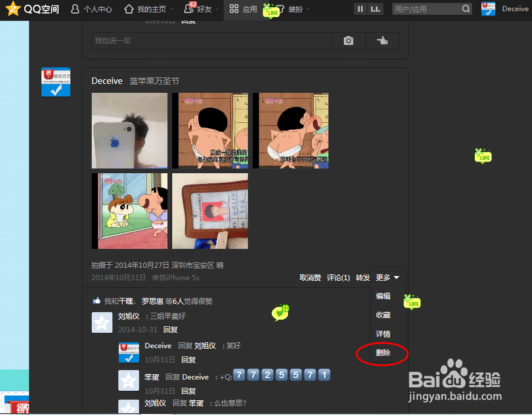Open the Deceive account name in header
Screen dimensions: 532x415
515,9
